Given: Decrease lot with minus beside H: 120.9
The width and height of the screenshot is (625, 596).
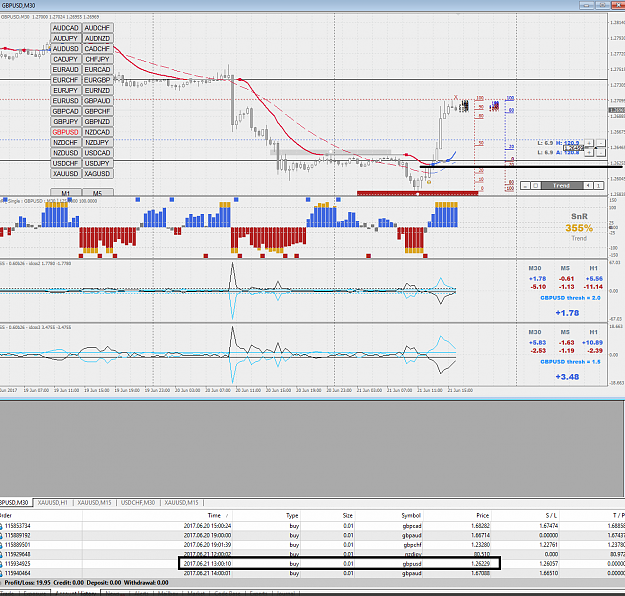Looking at the screenshot, I should [x=600, y=142].
